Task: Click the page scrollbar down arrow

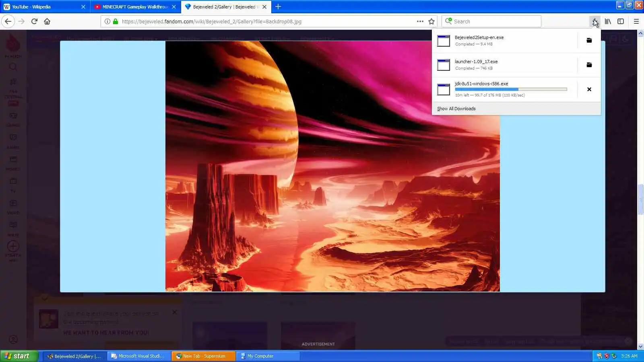Action: coord(640,346)
